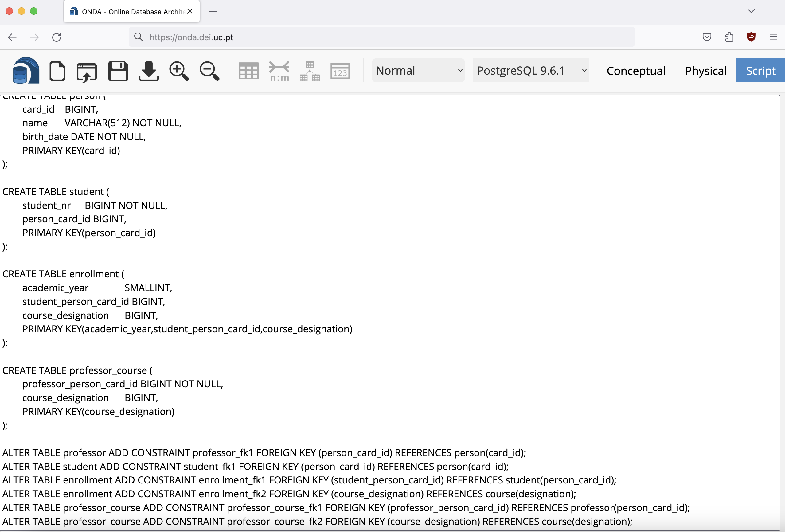785x532 pixels.
Task: Open the load project icon
Action: coord(87,72)
